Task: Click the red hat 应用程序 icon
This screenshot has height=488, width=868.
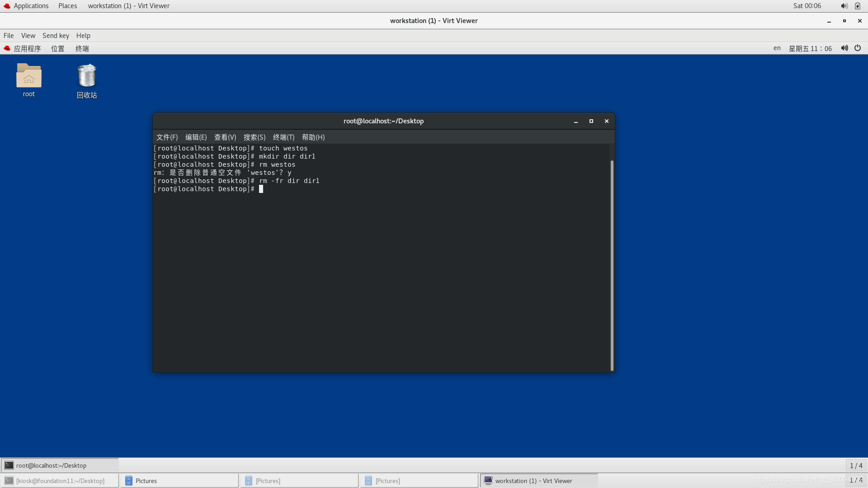Action: pos(7,48)
